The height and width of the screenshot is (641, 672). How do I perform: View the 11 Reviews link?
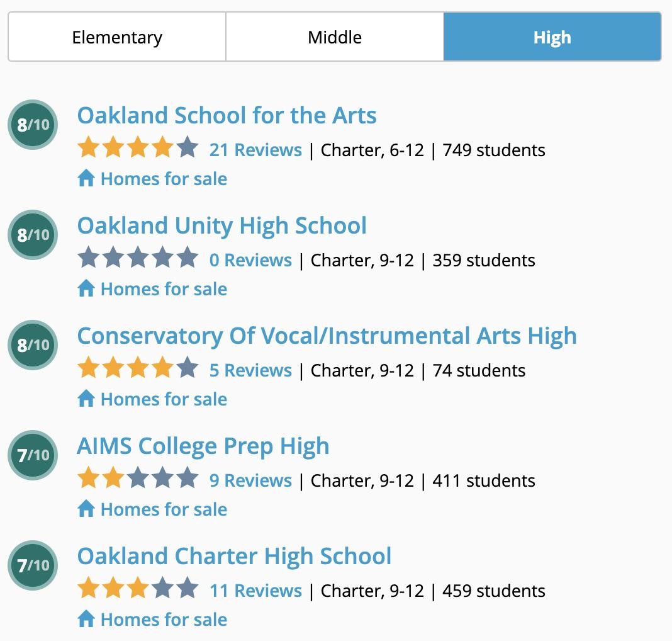coord(255,591)
